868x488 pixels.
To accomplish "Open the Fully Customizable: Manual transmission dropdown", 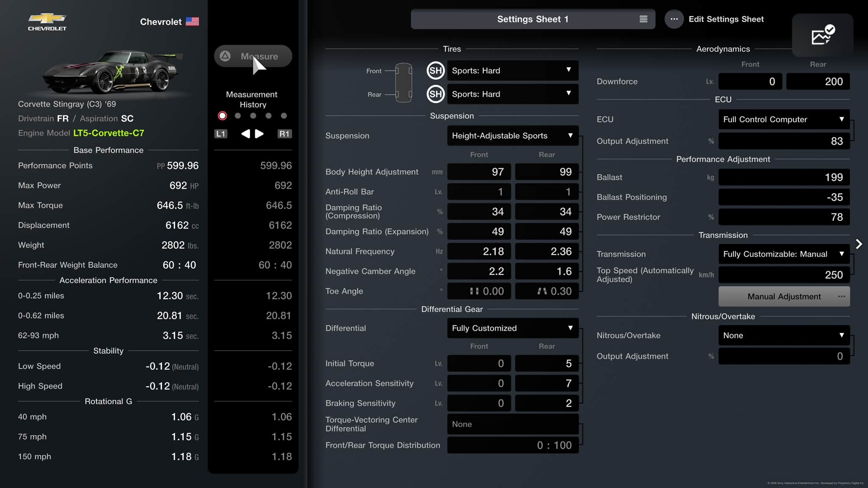I will 784,254.
